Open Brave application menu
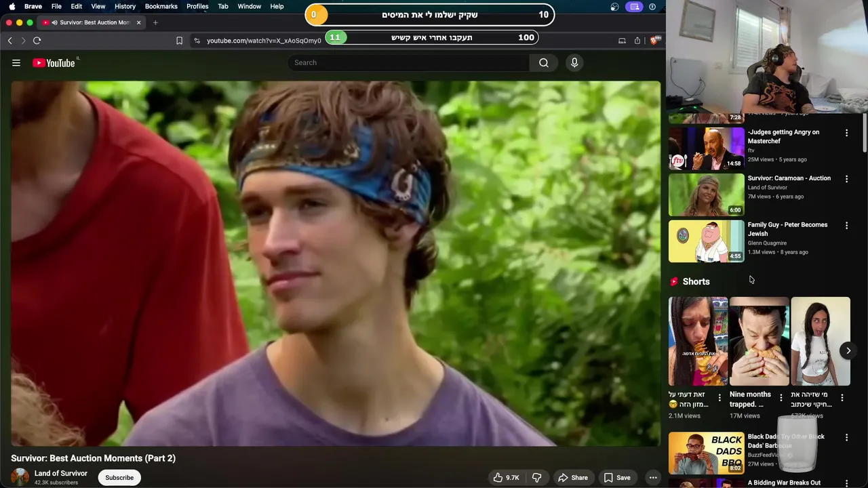The height and width of the screenshot is (488, 868). (33, 6)
